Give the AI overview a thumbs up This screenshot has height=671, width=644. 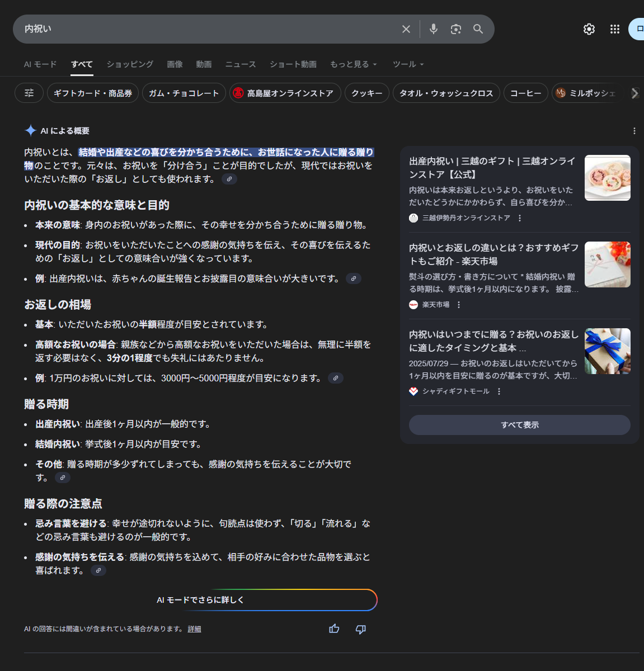(334, 629)
